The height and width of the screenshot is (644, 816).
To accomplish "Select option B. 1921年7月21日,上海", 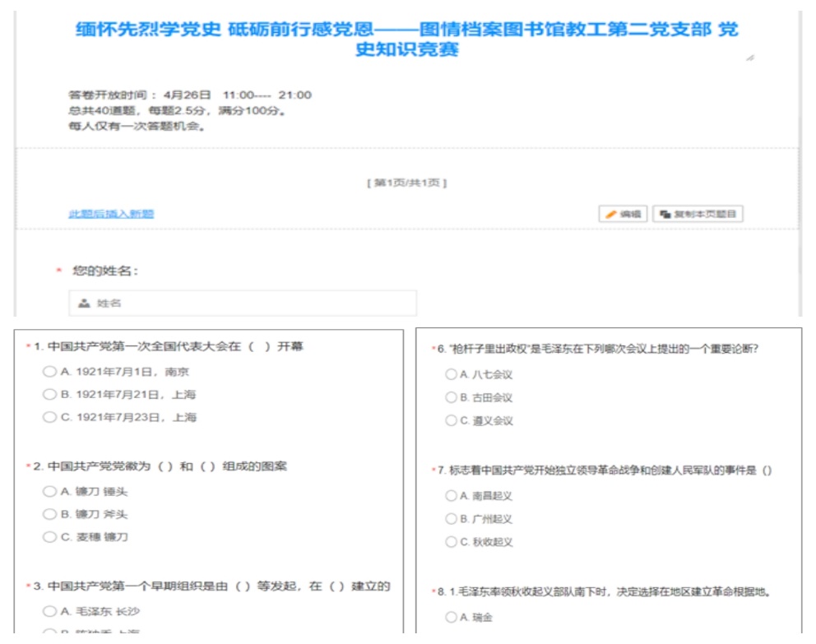I will coord(50,395).
